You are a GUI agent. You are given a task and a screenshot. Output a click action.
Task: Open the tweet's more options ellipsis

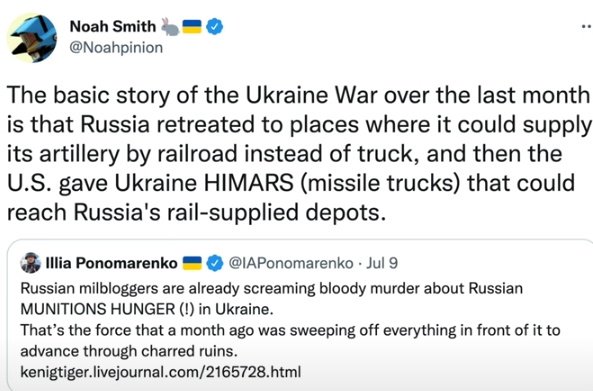pyautogui.click(x=586, y=26)
